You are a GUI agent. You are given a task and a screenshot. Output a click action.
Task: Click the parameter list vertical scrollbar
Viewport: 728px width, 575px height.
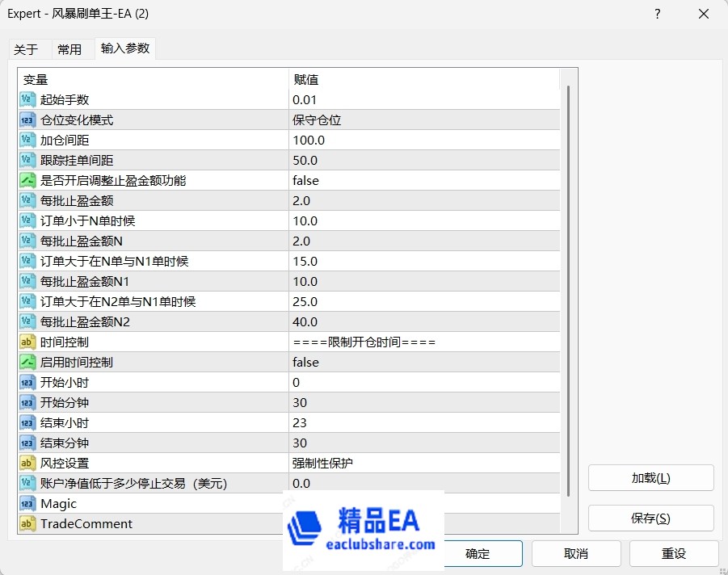(569, 291)
